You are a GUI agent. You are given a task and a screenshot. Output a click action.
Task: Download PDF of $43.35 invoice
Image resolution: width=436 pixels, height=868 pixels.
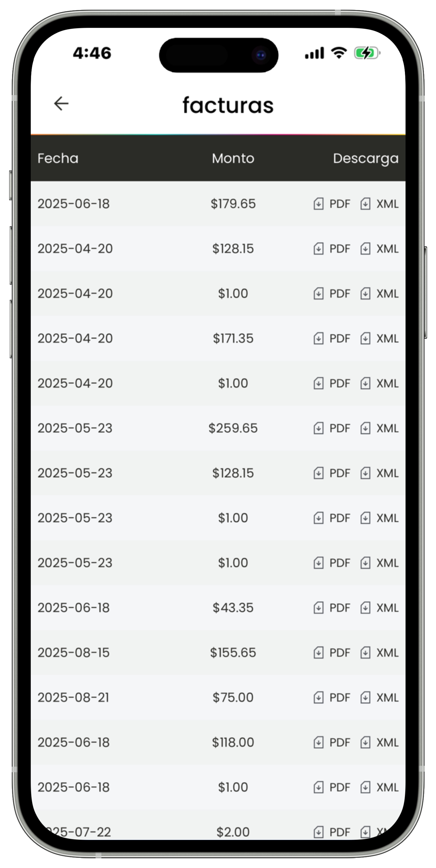[332, 608]
